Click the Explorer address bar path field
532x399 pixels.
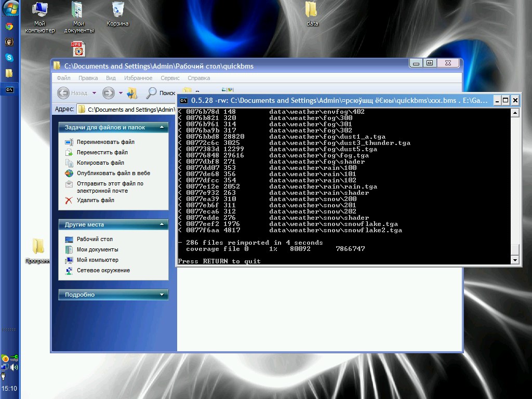(x=126, y=109)
